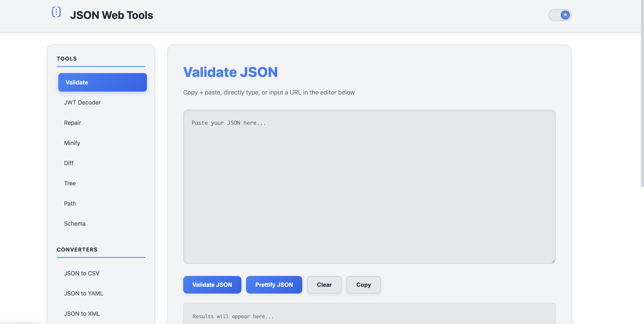Viewport: 644px width, 324px height.
Task: Toggle dark mode switch
Action: (x=560, y=15)
